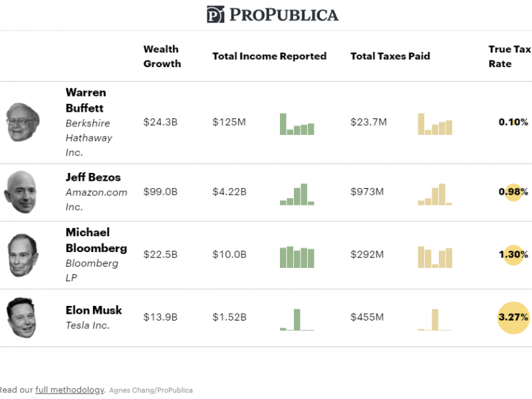
Task: Click the ProPublica wordmark header
Action: 284,15
